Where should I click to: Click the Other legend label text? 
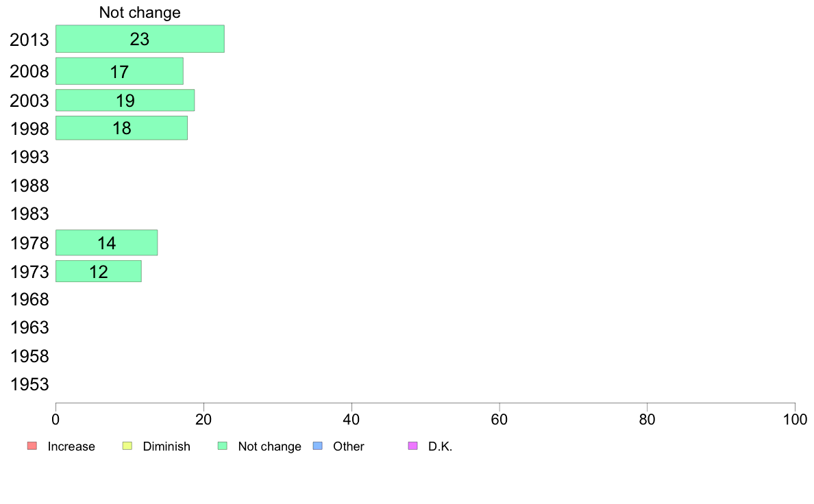coord(348,446)
